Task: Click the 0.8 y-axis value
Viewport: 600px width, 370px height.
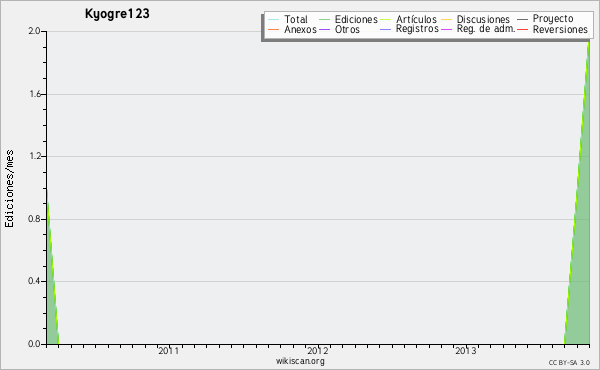Action: tap(34, 219)
